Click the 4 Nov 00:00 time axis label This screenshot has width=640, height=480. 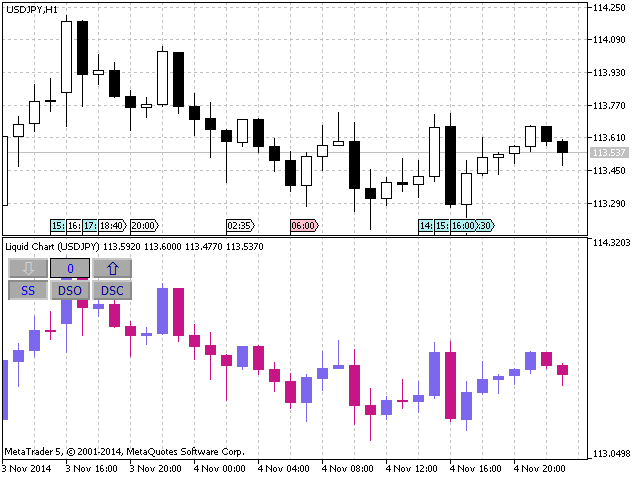(220, 468)
